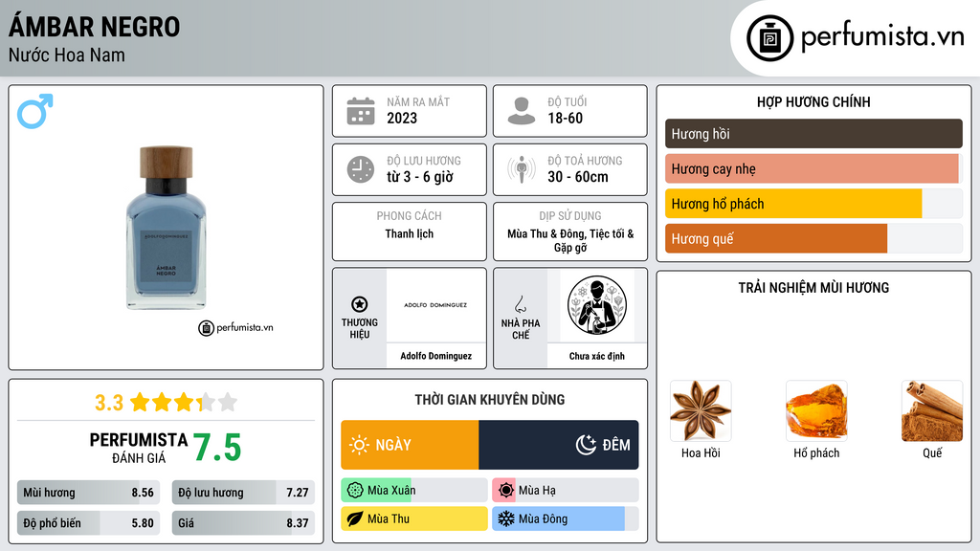Click the Độ phổ biến 5.80 score bar

coord(88,523)
